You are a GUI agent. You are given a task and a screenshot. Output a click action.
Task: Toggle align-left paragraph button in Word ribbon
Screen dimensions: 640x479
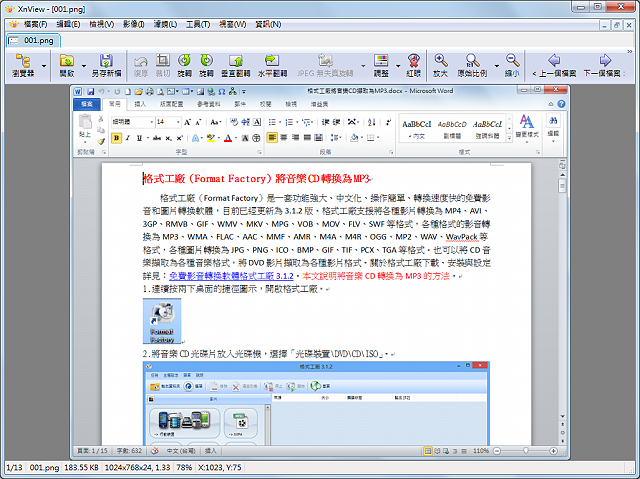coord(272,137)
